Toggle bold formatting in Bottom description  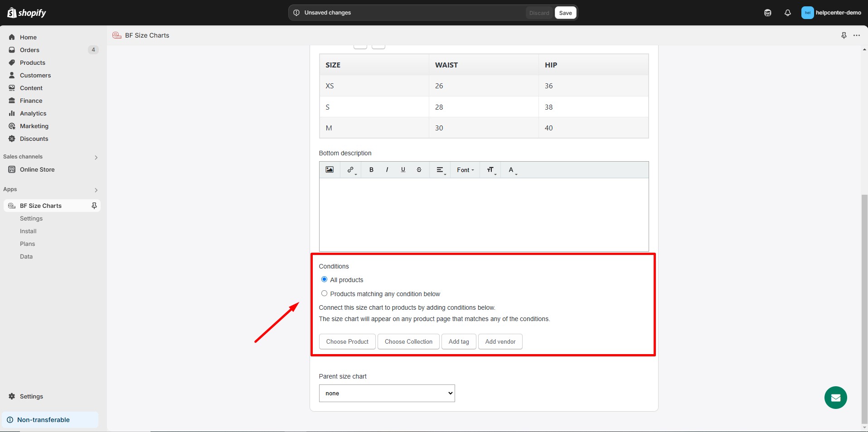point(371,170)
